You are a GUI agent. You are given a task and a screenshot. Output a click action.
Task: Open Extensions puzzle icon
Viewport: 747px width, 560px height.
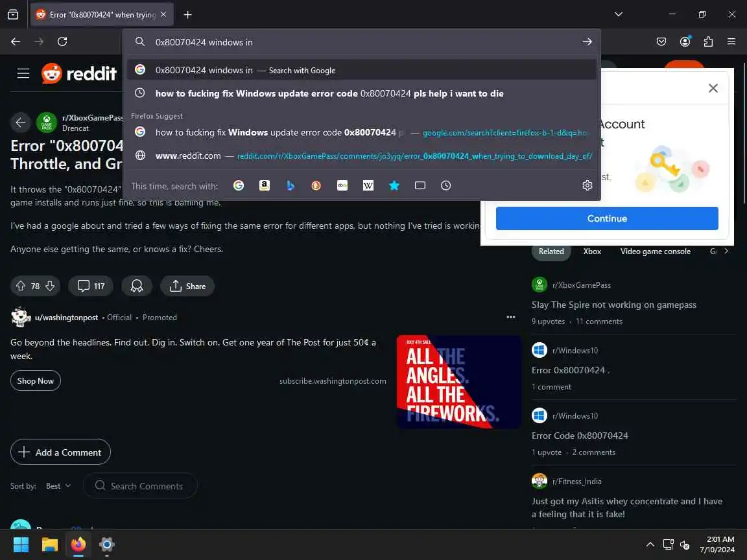pos(708,42)
